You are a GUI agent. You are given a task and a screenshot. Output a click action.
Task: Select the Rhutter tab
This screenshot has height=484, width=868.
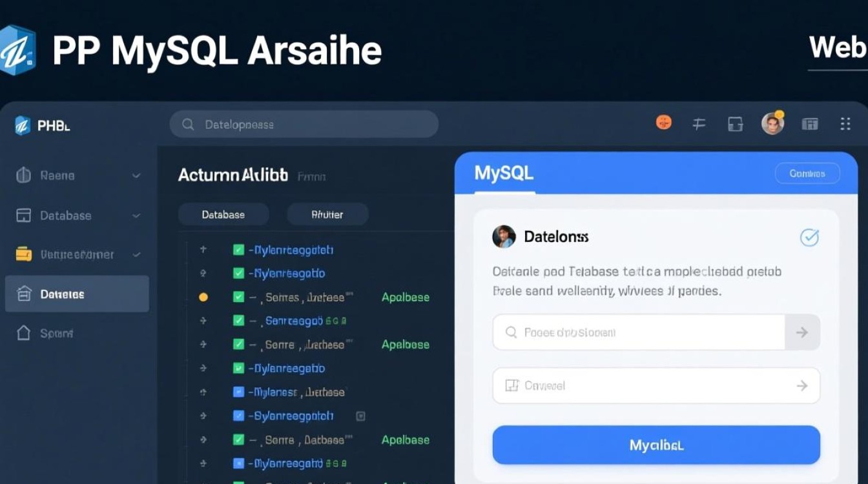327,214
